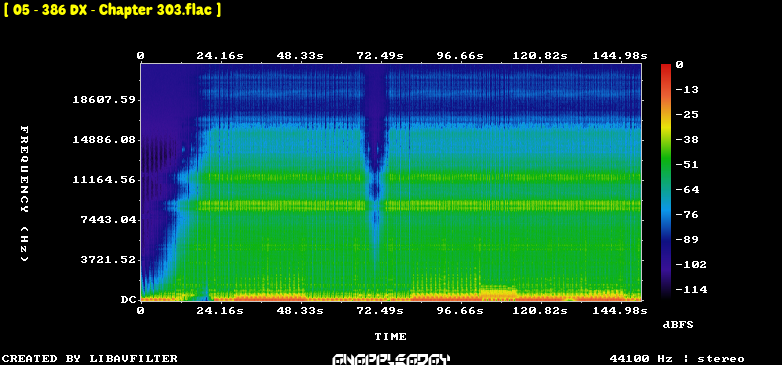Click the DC label on frequency axis

pyautogui.click(x=128, y=300)
